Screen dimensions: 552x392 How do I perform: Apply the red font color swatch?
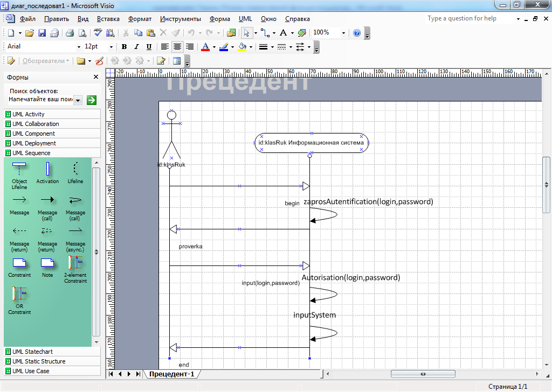pyautogui.click(x=205, y=47)
